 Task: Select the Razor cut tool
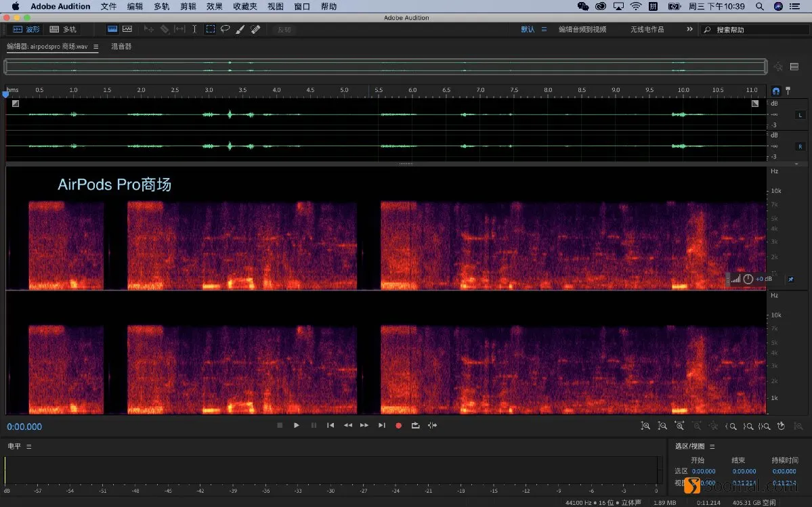[164, 30]
